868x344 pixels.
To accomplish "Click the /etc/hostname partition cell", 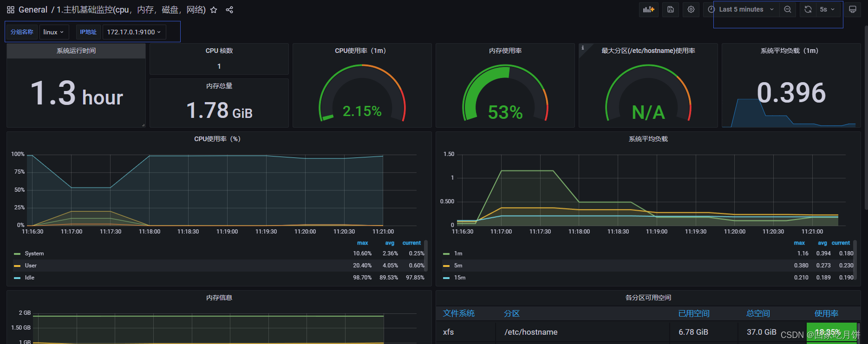I will pyautogui.click(x=583, y=332).
